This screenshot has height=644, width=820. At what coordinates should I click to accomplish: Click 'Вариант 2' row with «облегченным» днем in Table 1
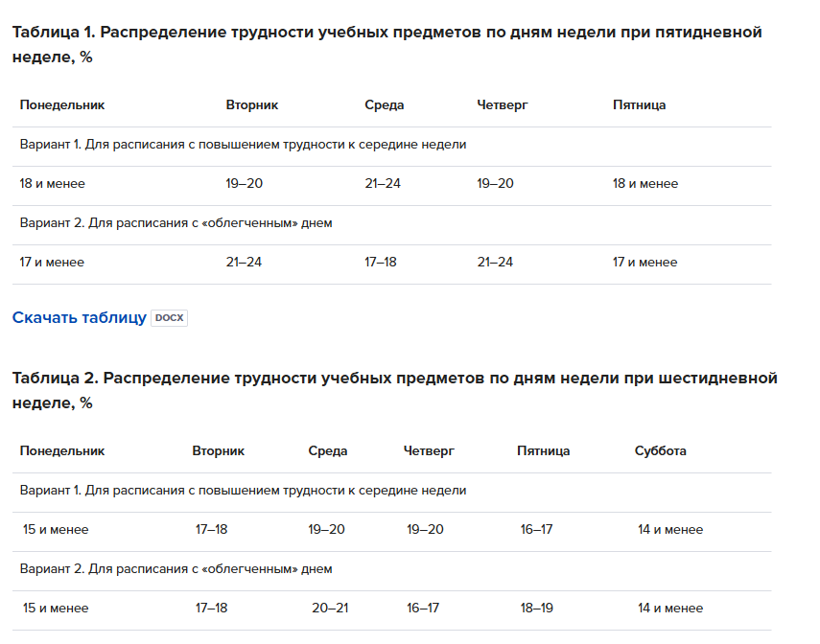pyautogui.click(x=391, y=222)
